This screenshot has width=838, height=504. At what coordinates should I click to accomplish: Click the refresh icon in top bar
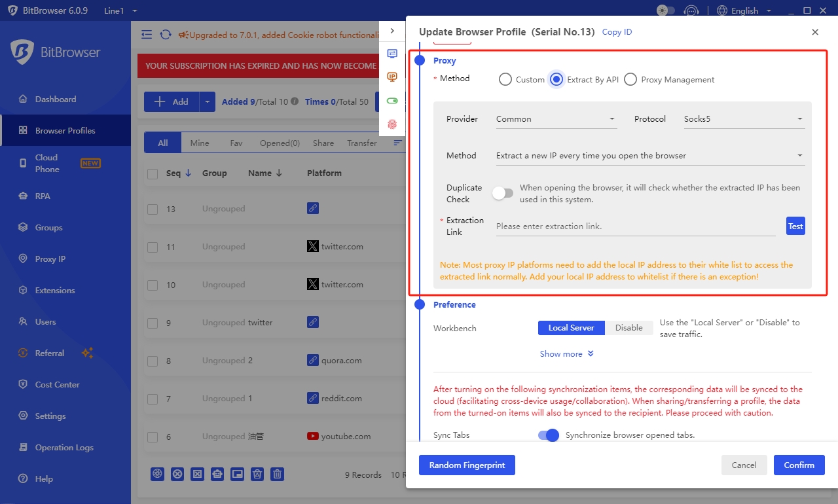pos(166,35)
